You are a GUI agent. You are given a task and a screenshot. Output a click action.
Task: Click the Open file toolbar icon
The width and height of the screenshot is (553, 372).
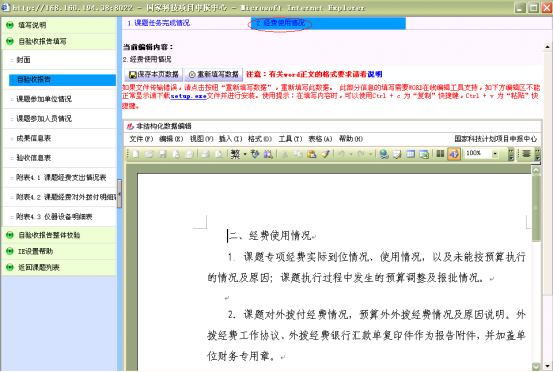click(x=149, y=154)
